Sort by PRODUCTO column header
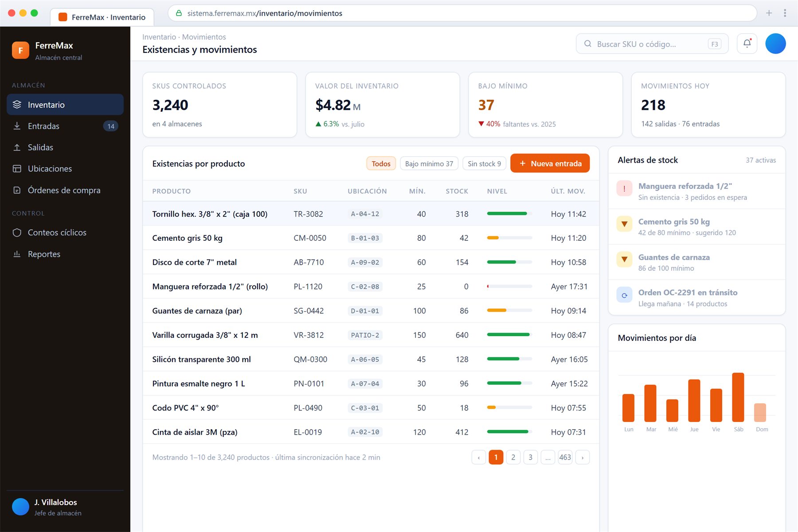Screen dimensions: 798x532 172,191
